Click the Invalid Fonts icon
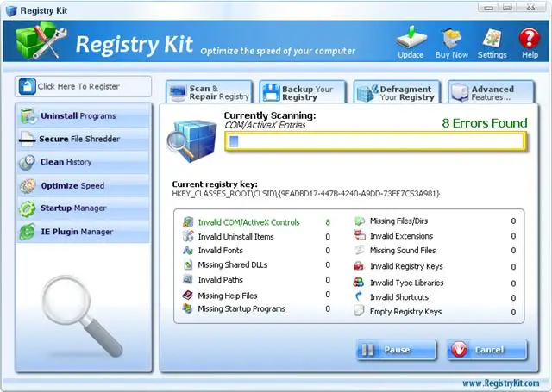The height and width of the screenshot is (392, 552). (188, 251)
